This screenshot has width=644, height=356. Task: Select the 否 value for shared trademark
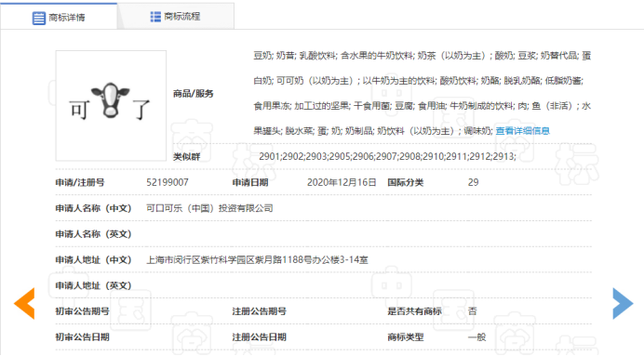tap(473, 311)
